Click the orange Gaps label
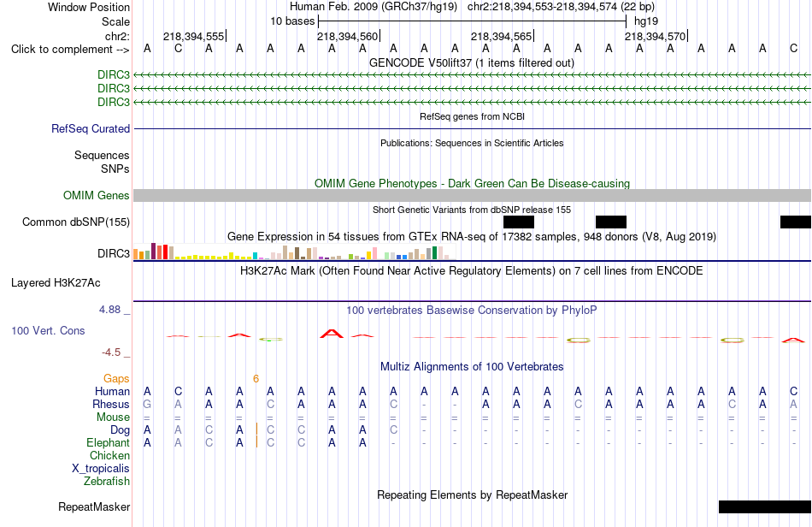Screen dimensions: 812x527 coord(116,379)
